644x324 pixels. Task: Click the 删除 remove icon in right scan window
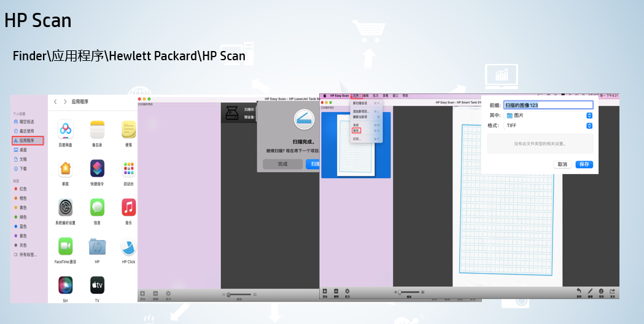[336, 291]
